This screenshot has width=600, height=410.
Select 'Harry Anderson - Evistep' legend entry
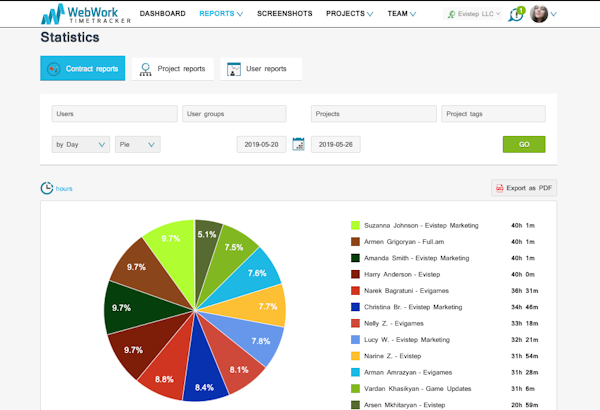(402, 274)
